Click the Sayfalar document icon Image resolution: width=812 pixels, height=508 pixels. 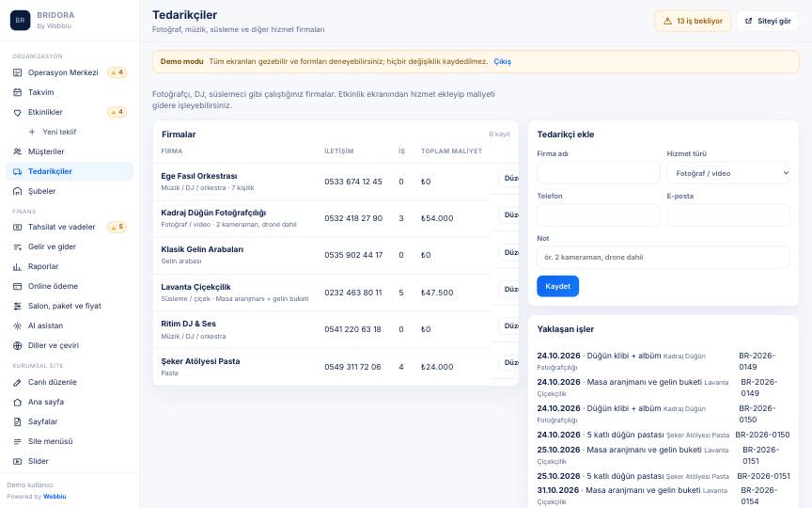[17, 421]
